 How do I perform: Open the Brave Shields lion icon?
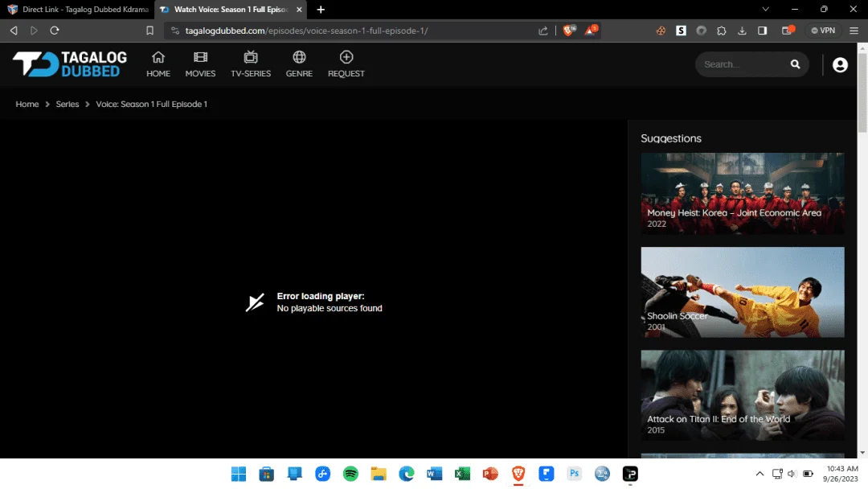coord(568,31)
